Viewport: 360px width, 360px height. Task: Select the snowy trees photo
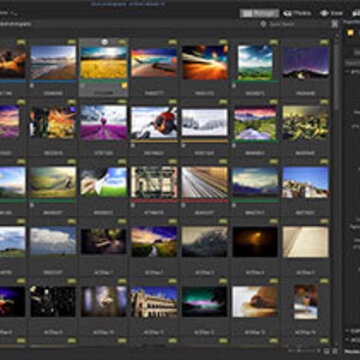tap(205, 122)
